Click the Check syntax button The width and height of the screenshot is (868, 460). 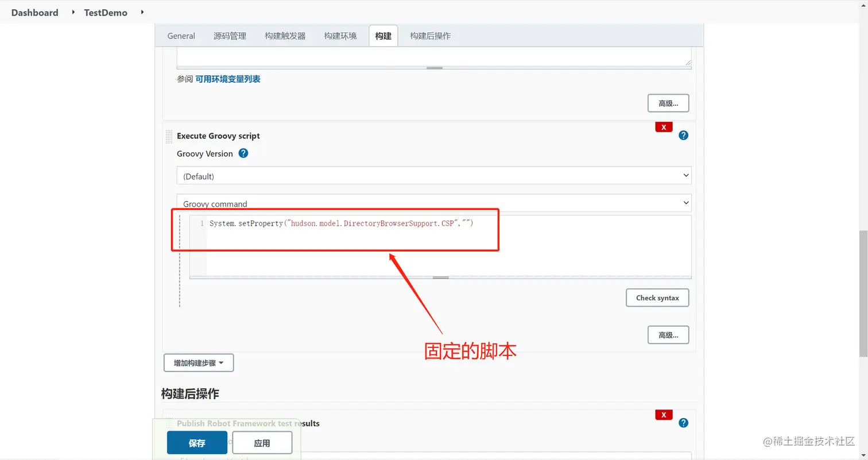657,297
